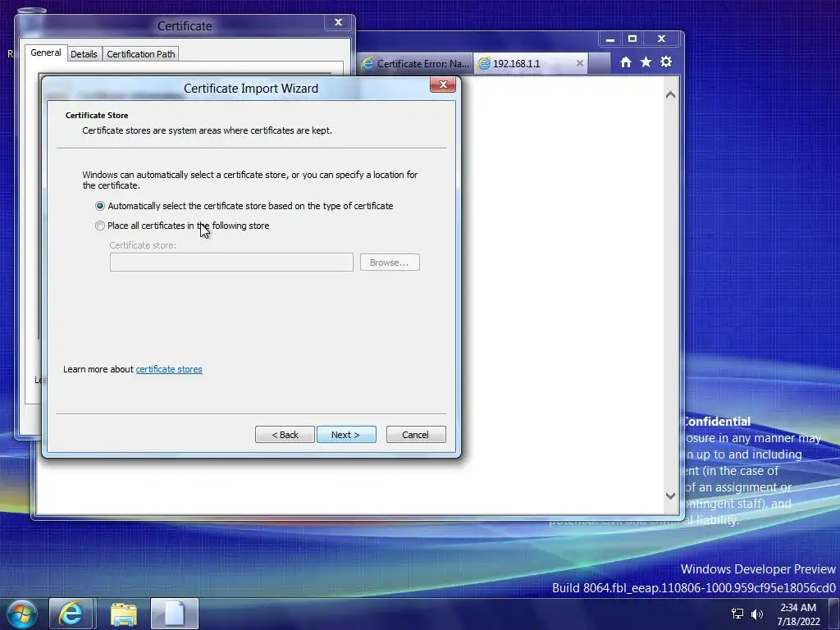Click the e icon on Certificate Error tab
Image resolution: width=840 pixels, height=630 pixels.
pyautogui.click(x=367, y=63)
